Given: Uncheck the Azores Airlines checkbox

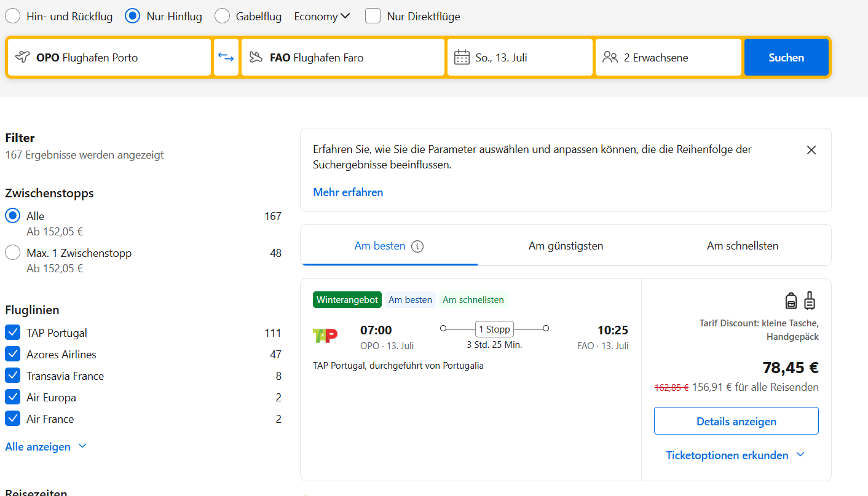Looking at the screenshot, I should 13,354.
